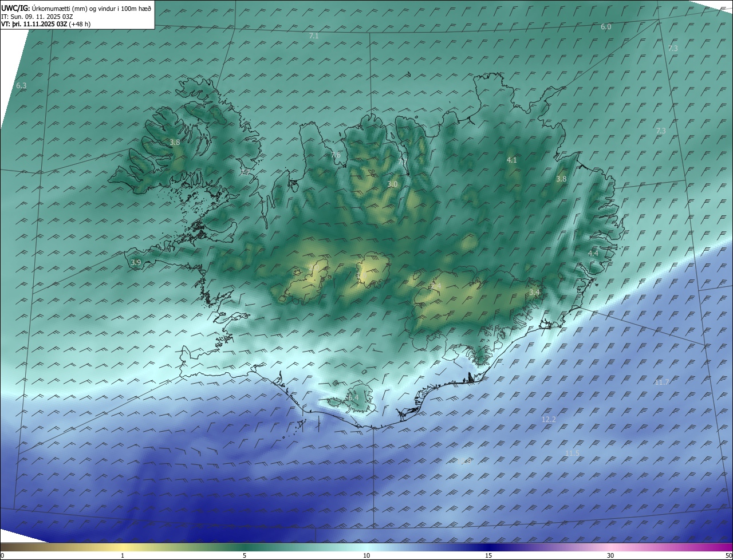Click the 6.4 value on the south glacier
733x560 pixels.
[x=353, y=397]
